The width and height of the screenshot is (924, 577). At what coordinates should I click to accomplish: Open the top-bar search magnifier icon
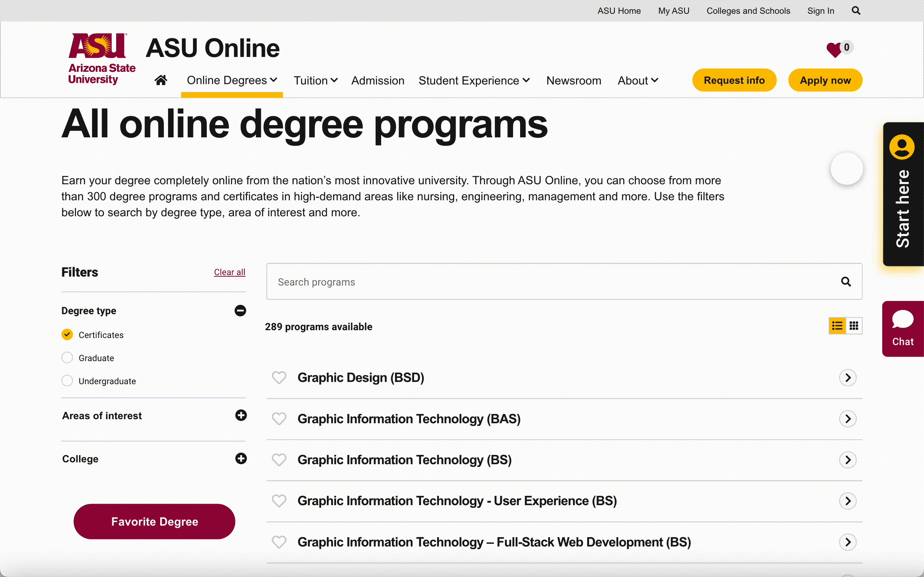click(x=856, y=11)
